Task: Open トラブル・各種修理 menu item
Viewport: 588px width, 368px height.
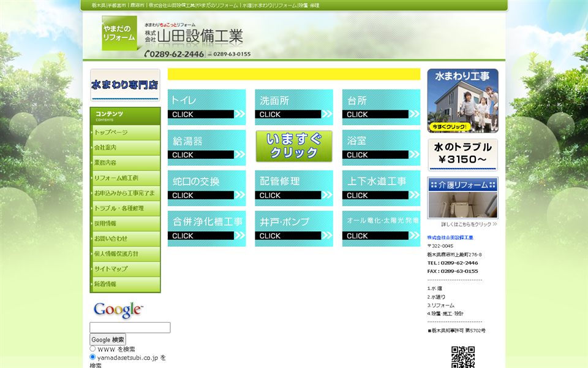Action: tap(126, 209)
